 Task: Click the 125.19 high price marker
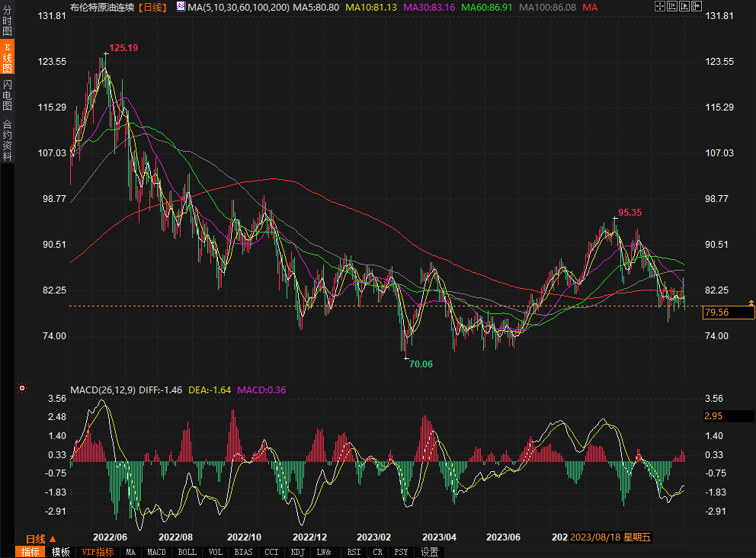pyautogui.click(x=123, y=48)
